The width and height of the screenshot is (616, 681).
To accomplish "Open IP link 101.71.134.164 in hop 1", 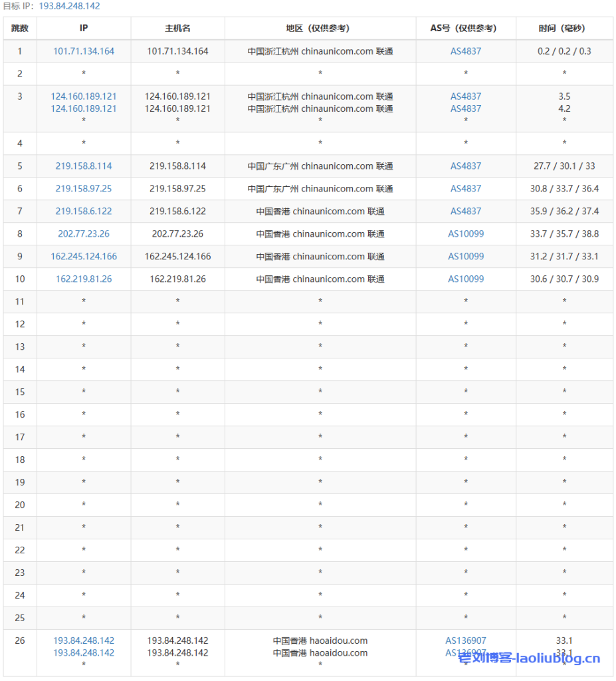I will tap(84, 51).
